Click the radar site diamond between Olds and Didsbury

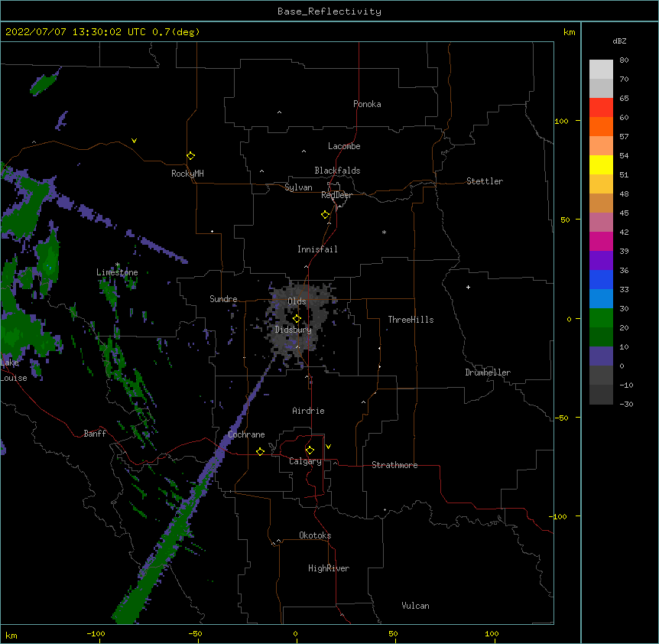click(297, 319)
